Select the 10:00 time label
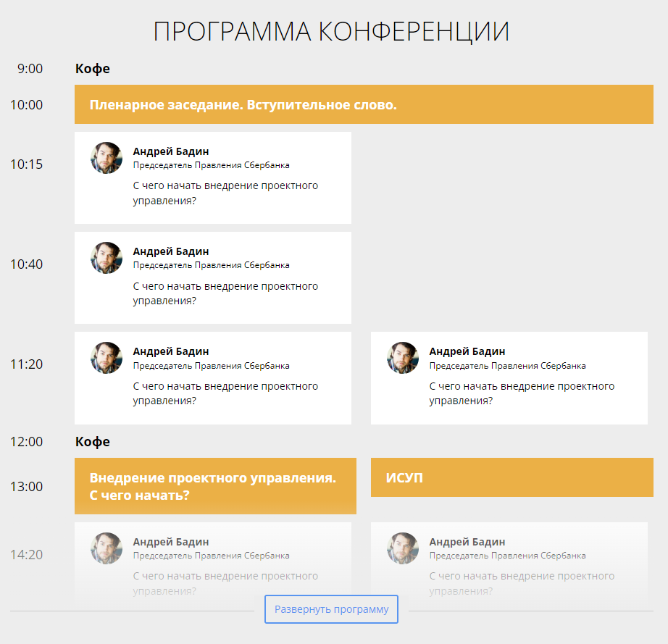Viewport: 668px width, 644px height. tap(26, 105)
